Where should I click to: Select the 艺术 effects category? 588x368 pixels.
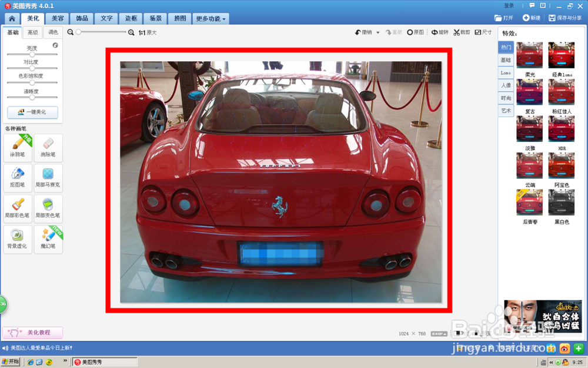click(506, 111)
